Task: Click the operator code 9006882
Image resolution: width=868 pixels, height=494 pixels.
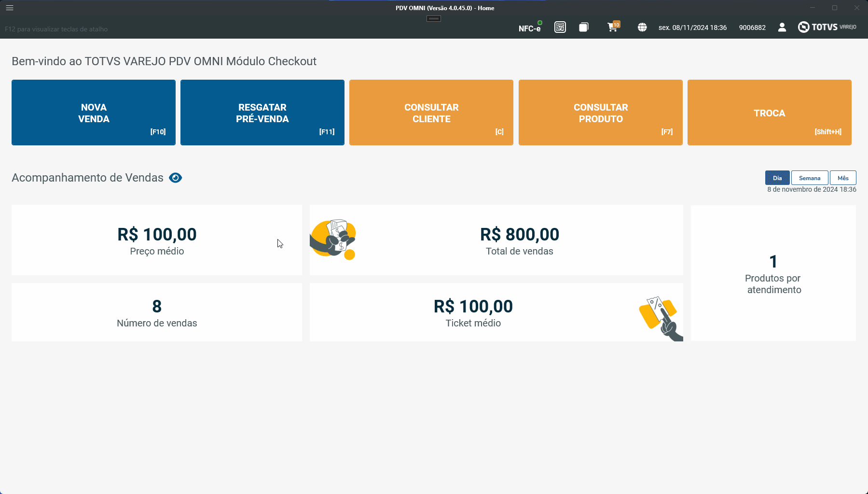Action: (x=752, y=28)
